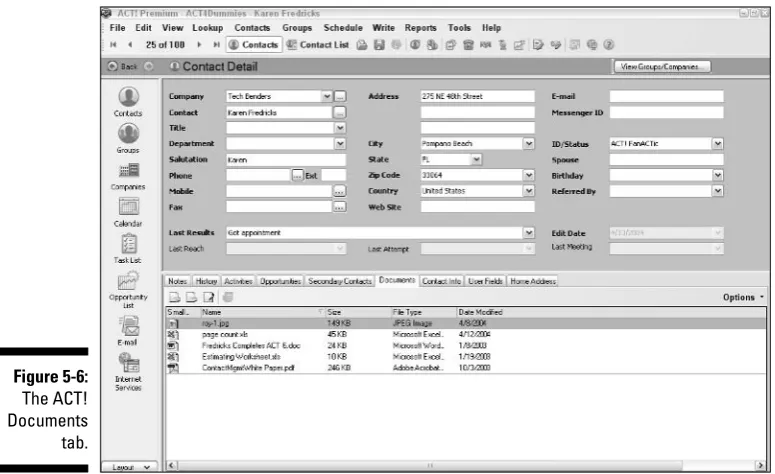Image resolution: width=775 pixels, height=474 pixels.
Task: Open the Schedule menu
Action: [343, 28]
